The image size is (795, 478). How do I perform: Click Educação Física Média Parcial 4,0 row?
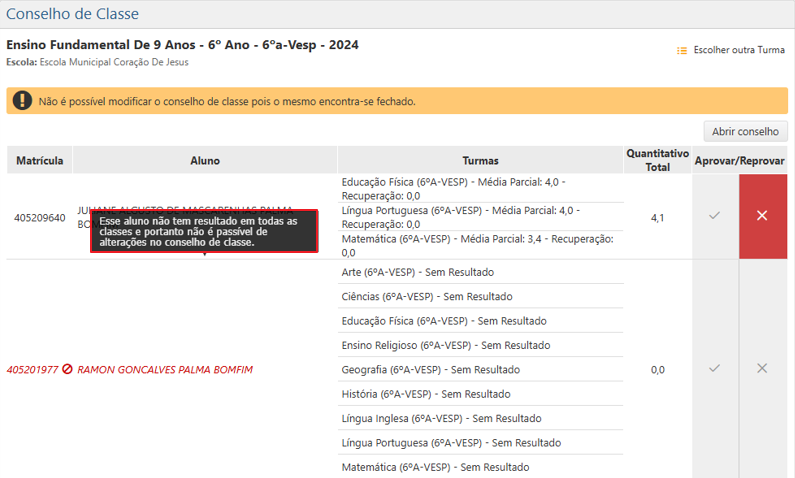click(480, 189)
